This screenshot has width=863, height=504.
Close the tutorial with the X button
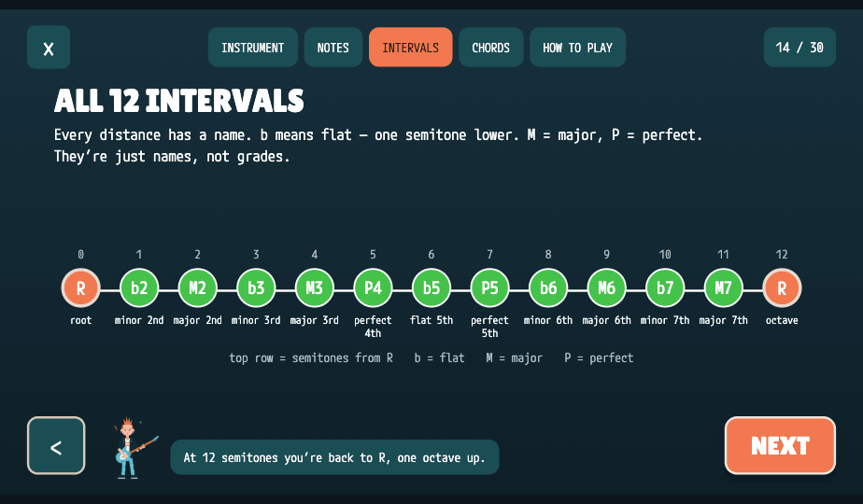pos(49,48)
